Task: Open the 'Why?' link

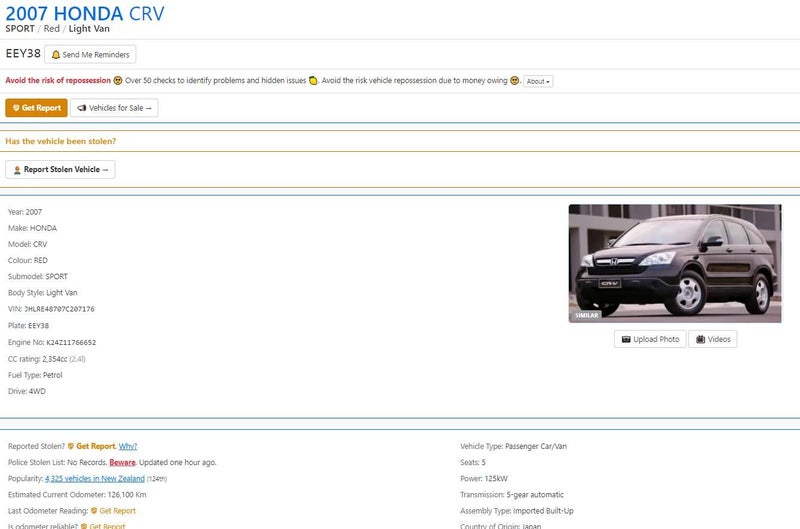Action: pos(128,446)
